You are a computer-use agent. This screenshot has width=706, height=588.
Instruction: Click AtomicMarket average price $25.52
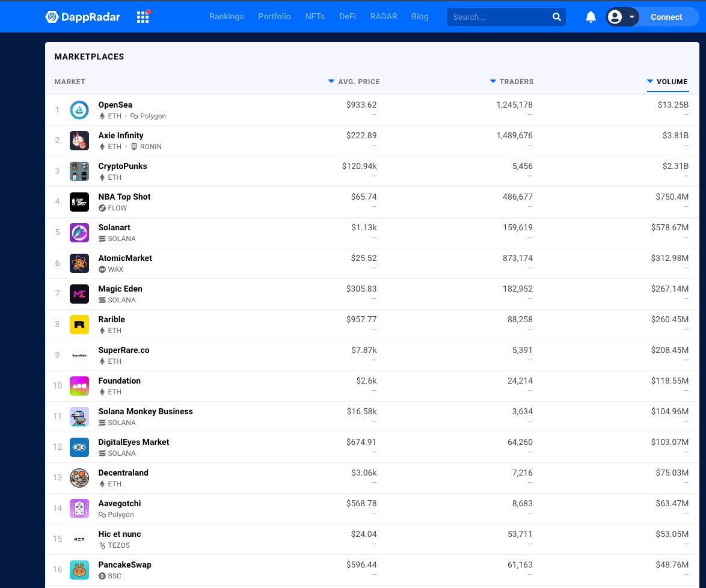coord(364,258)
